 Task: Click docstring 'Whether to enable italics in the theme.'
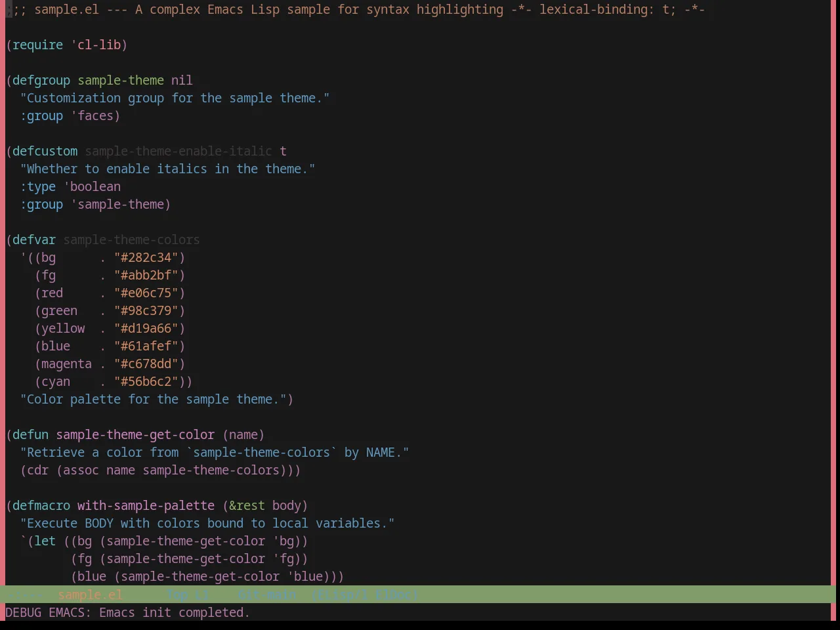(167, 169)
